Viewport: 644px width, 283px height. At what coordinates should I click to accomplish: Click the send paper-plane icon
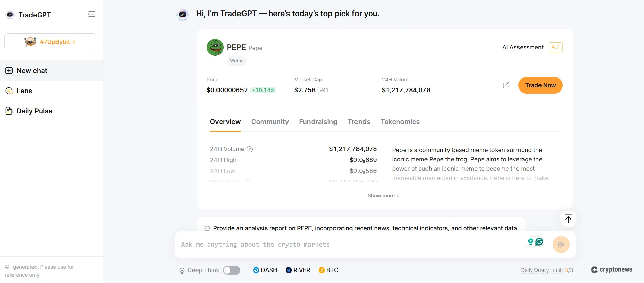click(x=561, y=244)
